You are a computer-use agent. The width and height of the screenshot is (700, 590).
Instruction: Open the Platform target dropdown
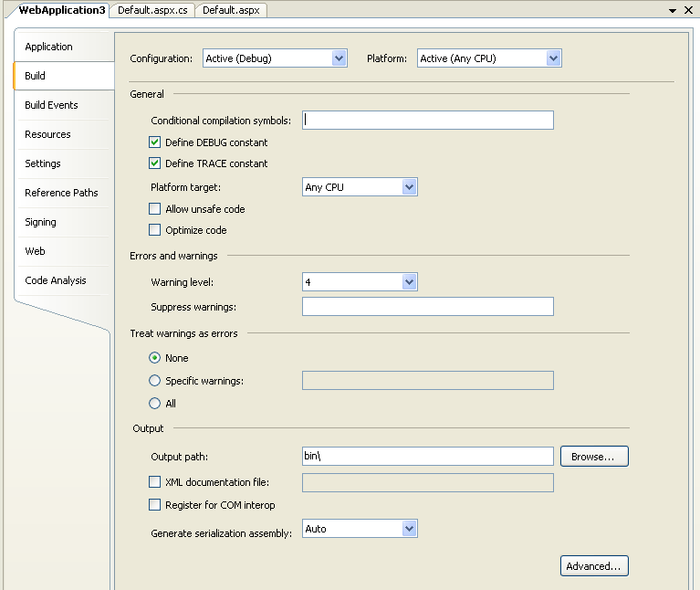point(360,186)
